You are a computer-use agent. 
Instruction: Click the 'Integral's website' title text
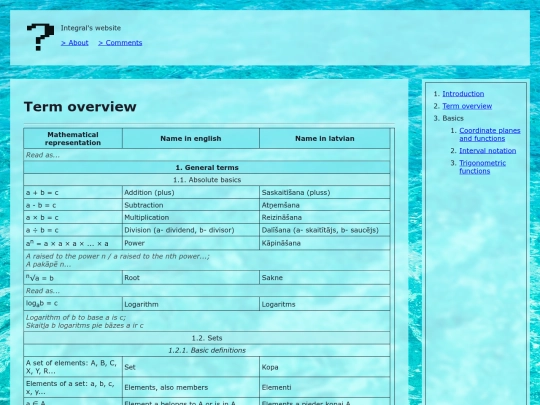click(91, 28)
